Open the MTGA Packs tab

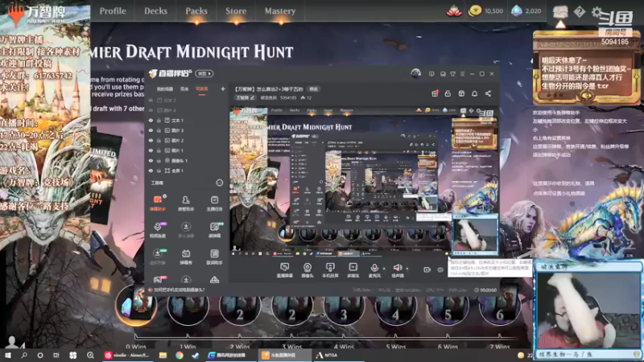[x=196, y=11]
